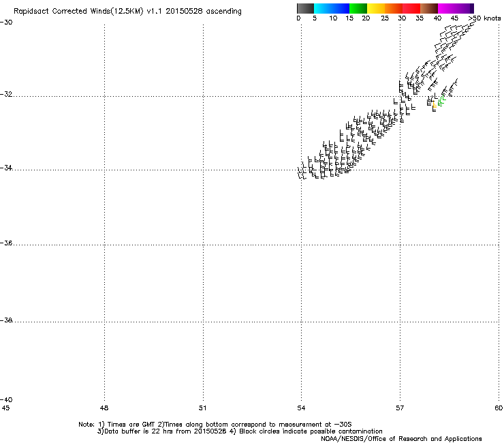Click the '>50 knots' legend label
Screen dimensions: 504x443
(484, 18)
